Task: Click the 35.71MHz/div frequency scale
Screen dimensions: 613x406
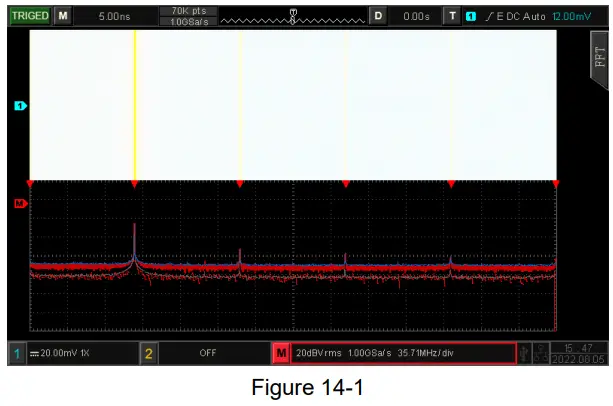Action: click(x=425, y=353)
